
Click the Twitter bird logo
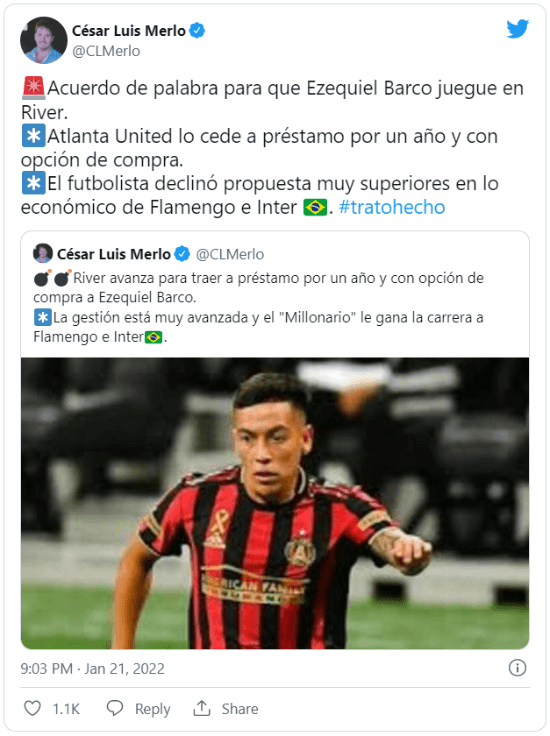[x=518, y=29]
